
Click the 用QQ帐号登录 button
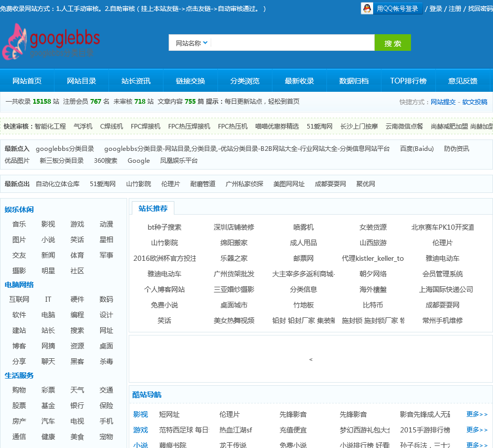(x=391, y=8)
